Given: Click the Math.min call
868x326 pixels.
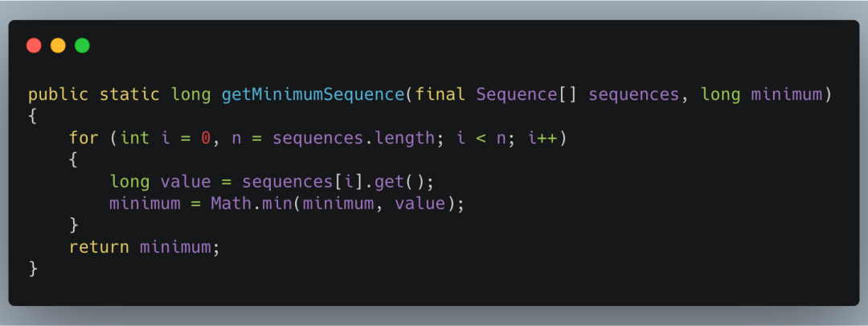Looking at the screenshot, I should [252, 204].
